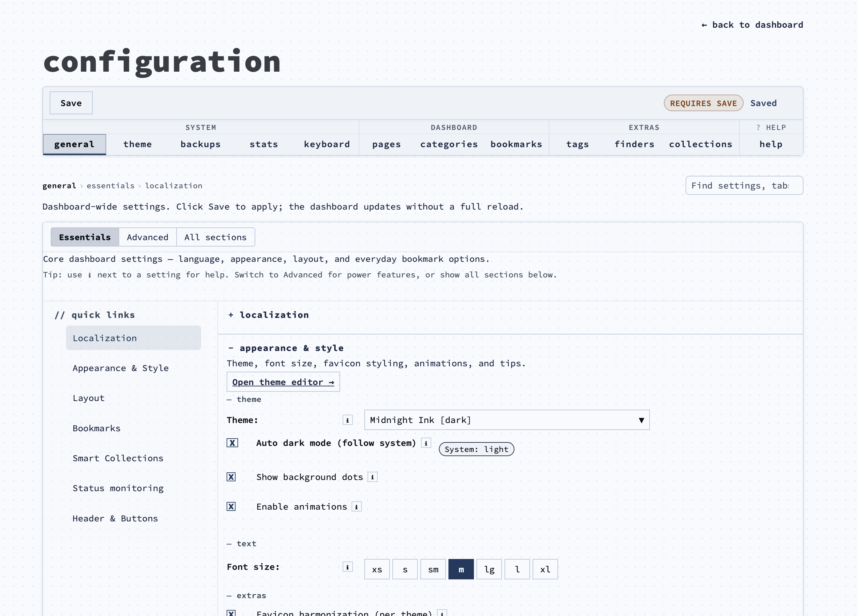
Task: Click the info icon next to Theme
Action: pyautogui.click(x=347, y=420)
